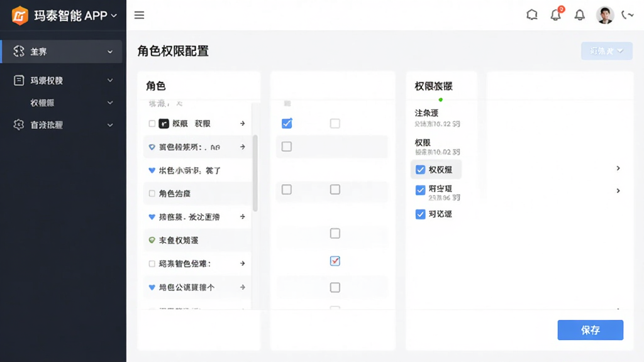Viewport: 644px width, 362px height.
Task: Click the arrow in role row ending with colon
Action: [x=242, y=263]
